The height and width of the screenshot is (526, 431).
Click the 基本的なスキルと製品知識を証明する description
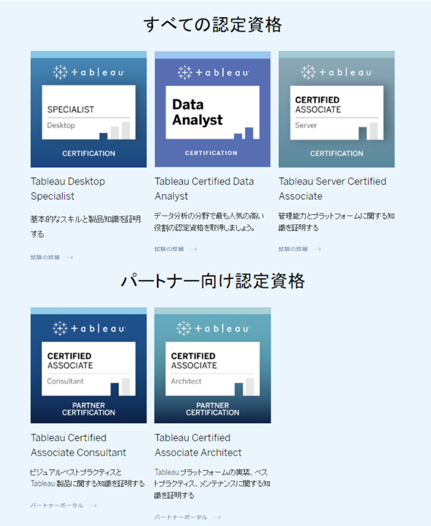pyautogui.click(x=86, y=226)
